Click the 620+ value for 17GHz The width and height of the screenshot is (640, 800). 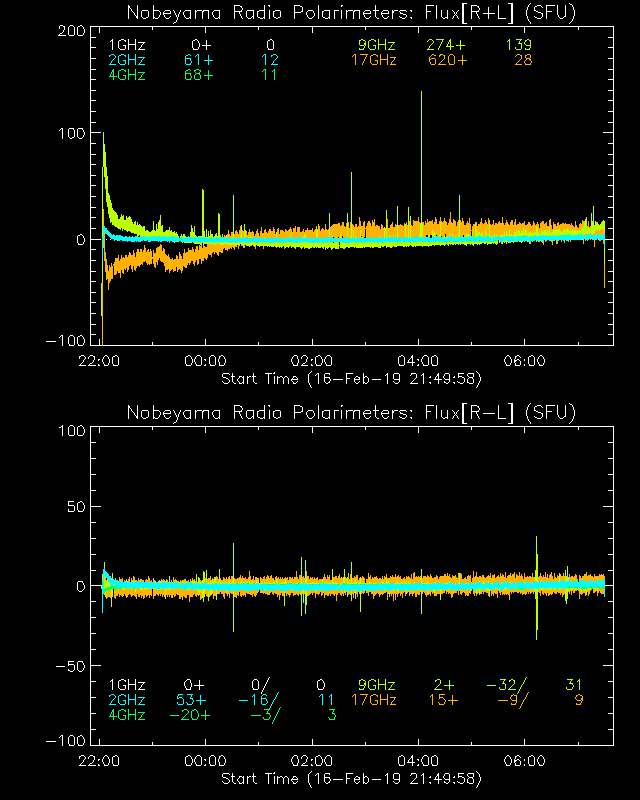[x=448, y=60]
